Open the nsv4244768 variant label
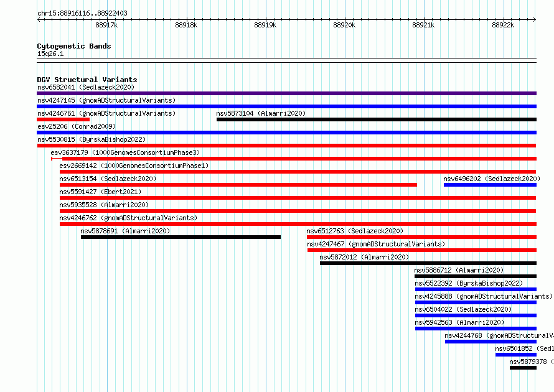This screenshot has height=392, width=554. 499,335
